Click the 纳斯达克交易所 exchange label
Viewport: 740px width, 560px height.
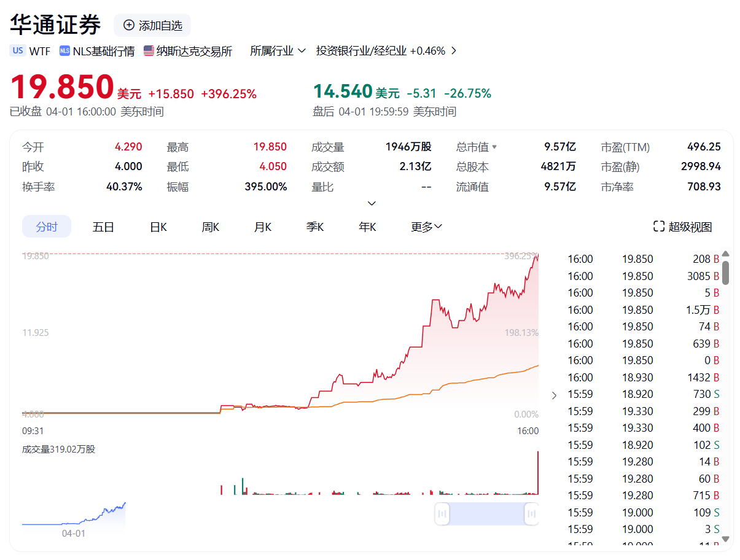click(194, 51)
